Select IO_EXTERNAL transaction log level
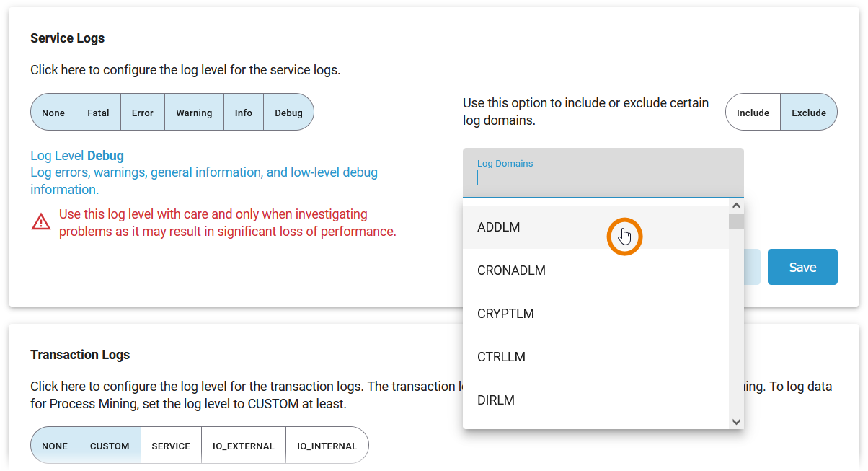Viewport: 868px width, 471px height. click(243, 446)
